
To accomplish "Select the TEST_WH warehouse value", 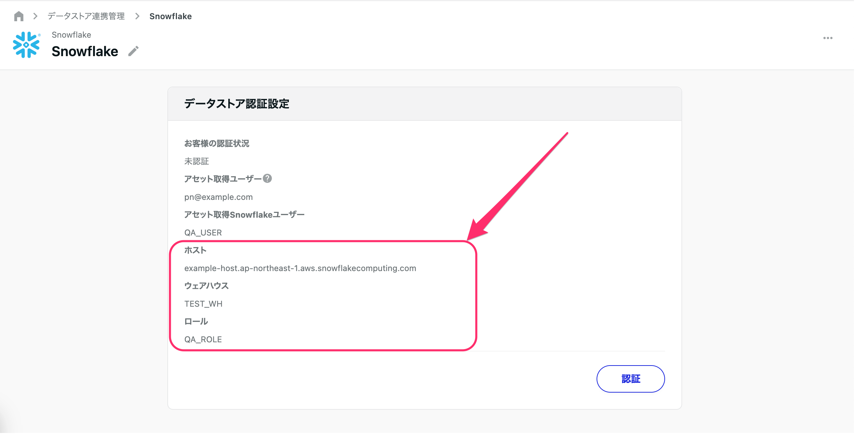I will [203, 304].
